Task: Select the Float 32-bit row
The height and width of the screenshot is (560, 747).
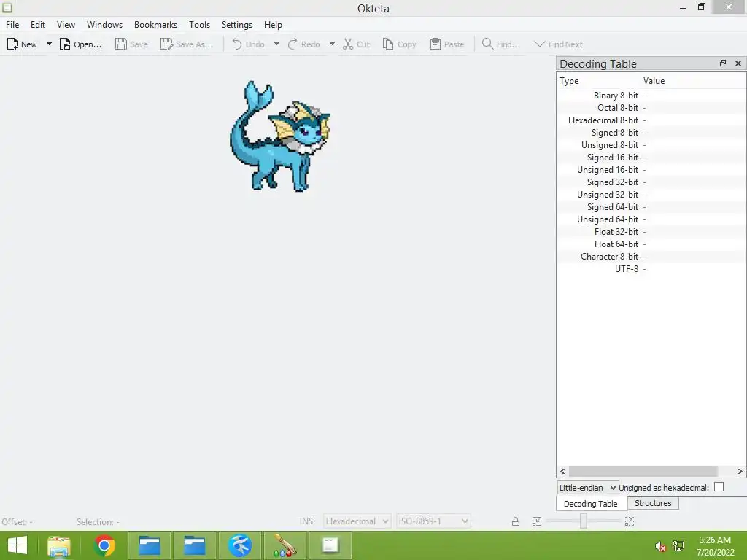Action: [651, 231]
